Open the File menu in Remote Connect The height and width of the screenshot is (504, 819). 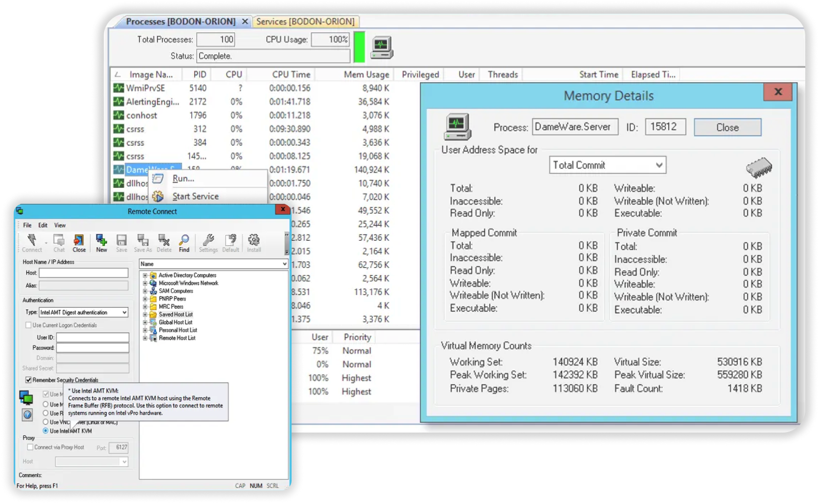pos(27,225)
